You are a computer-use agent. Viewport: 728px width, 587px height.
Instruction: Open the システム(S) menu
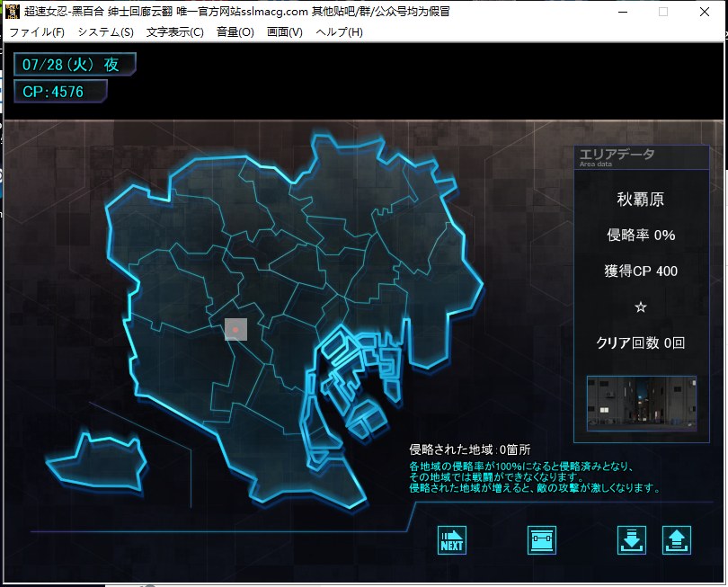click(105, 32)
